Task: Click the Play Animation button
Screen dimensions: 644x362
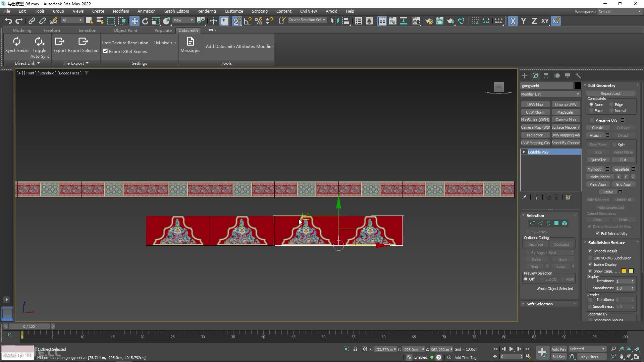Action: tap(511, 349)
